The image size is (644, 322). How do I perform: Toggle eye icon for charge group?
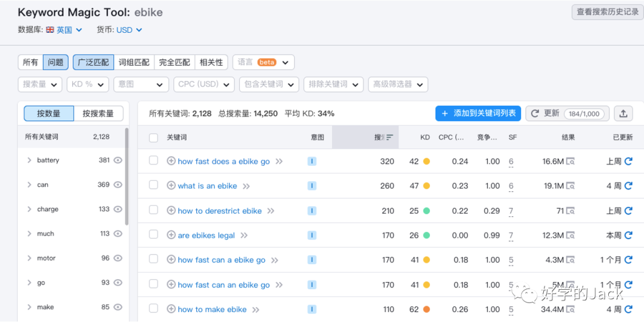tap(118, 209)
